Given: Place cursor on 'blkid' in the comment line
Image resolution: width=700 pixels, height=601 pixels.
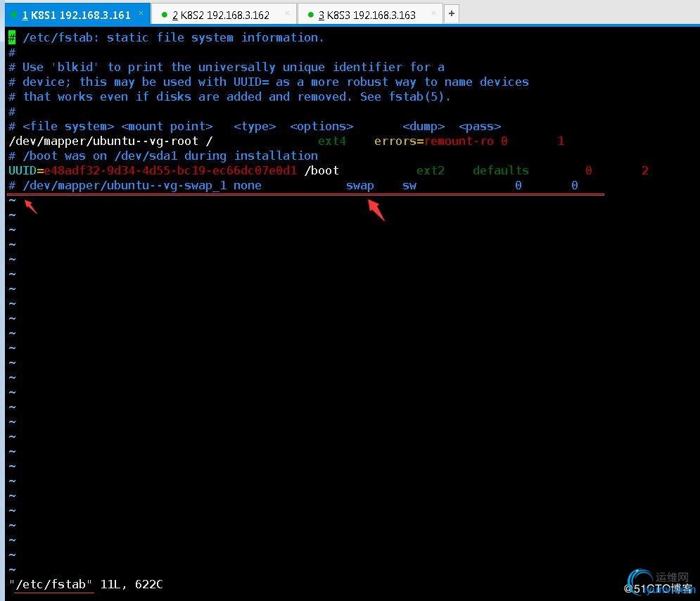Looking at the screenshot, I should (x=75, y=67).
